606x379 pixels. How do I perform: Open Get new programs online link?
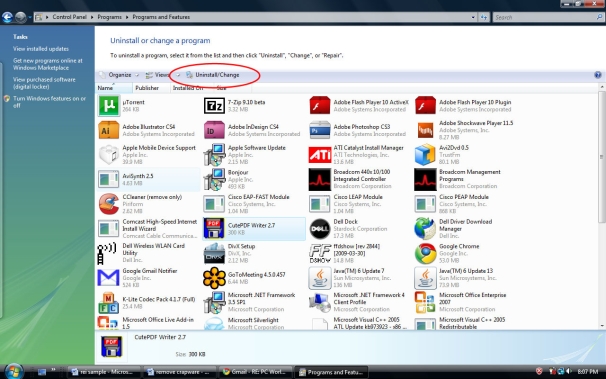point(48,64)
